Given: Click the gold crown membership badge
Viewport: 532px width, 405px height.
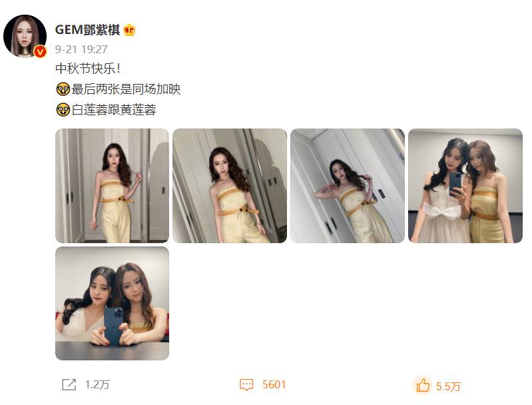Looking at the screenshot, I should pos(129,30).
